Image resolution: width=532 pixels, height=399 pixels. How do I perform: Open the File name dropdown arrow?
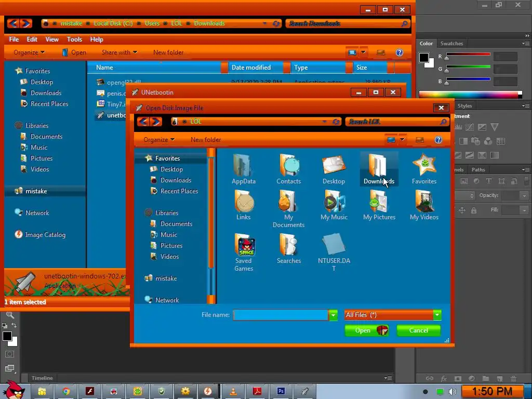333,315
